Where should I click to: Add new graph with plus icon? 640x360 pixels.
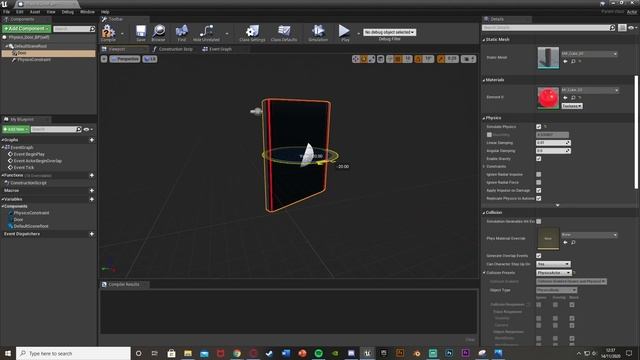pyautogui.click(x=91, y=140)
